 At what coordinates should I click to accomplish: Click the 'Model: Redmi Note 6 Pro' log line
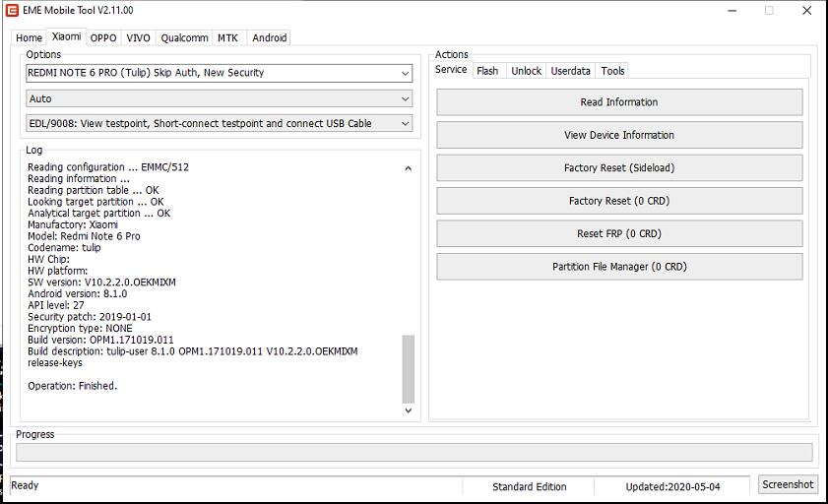(84, 236)
